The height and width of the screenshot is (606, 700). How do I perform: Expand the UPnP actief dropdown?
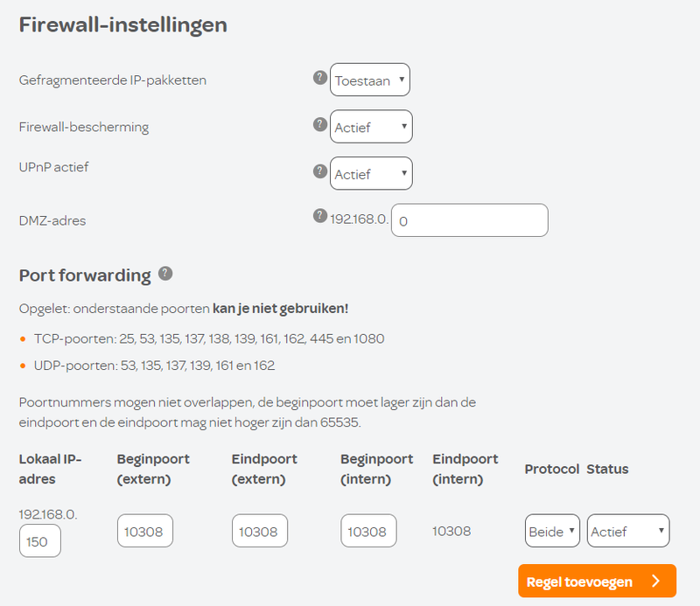[x=371, y=174]
